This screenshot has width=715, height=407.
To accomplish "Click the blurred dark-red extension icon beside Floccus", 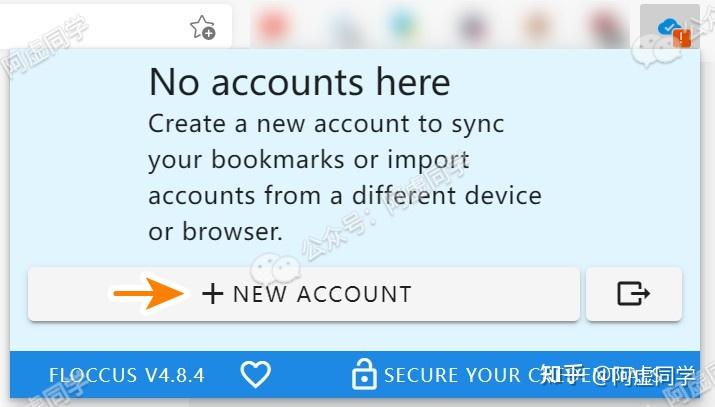I will pos(602,27).
